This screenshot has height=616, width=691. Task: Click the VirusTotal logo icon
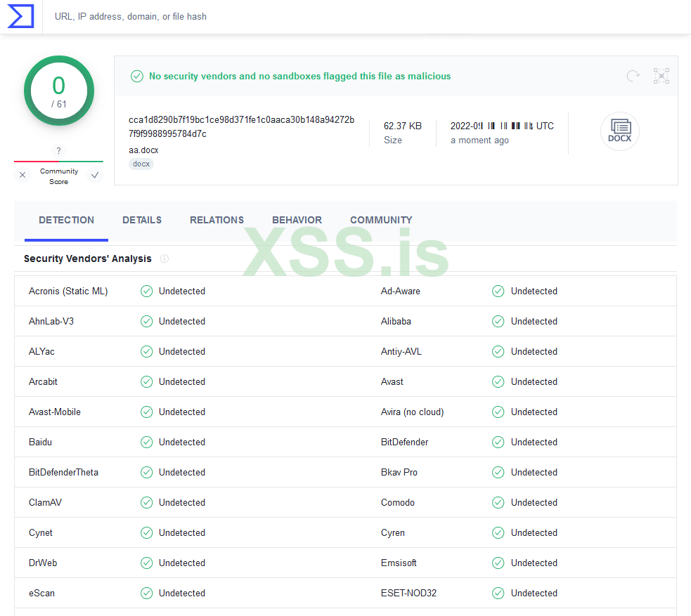click(20, 16)
